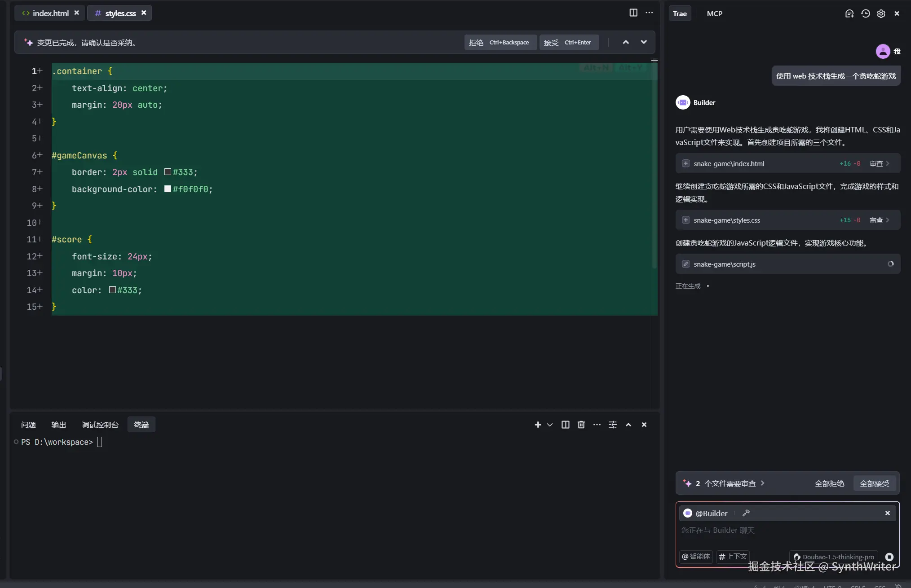Viewport: 911px width, 588px height.
Task: Maximize terminal panel with up chevron
Action: [628, 425]
